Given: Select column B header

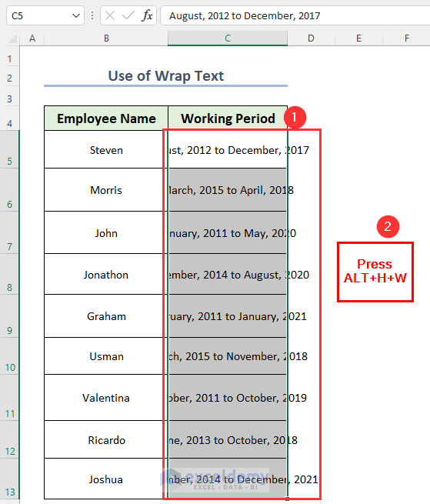Looking at the screenshot, I should pos(106,38).
